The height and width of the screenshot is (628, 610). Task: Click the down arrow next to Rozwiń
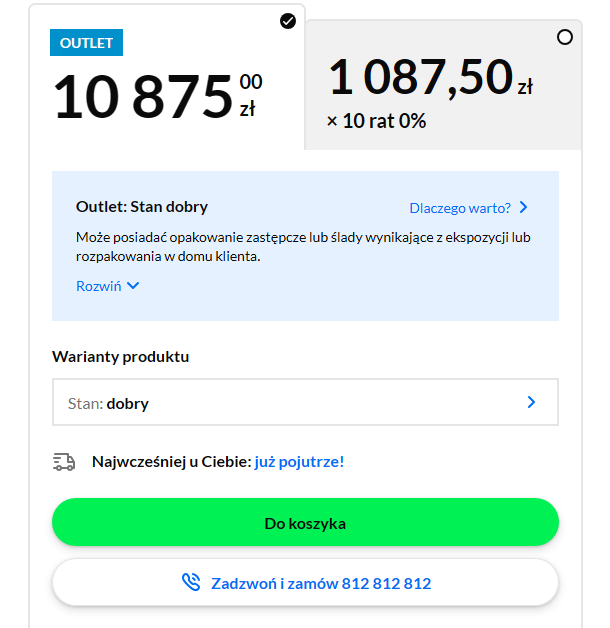[x=133, y=286]
